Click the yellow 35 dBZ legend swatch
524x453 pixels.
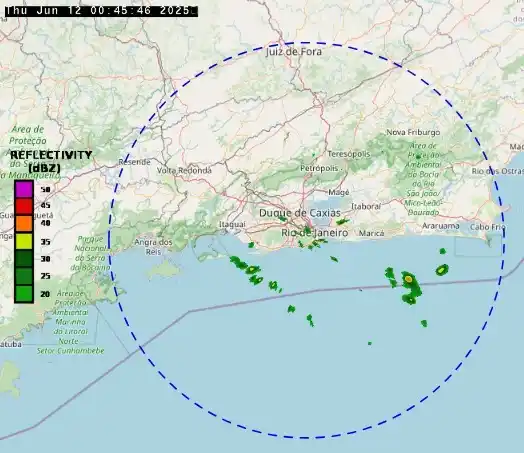click(x=24, y=241)
